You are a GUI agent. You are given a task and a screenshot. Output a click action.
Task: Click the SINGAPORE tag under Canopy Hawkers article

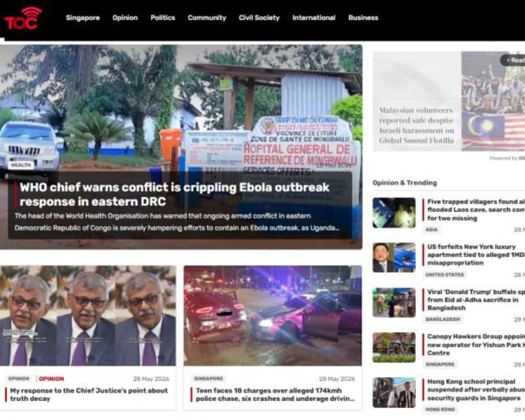coord(440,364)
